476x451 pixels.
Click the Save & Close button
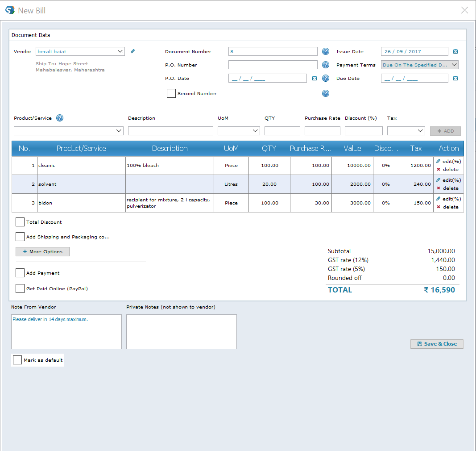[x=437, y=344]
